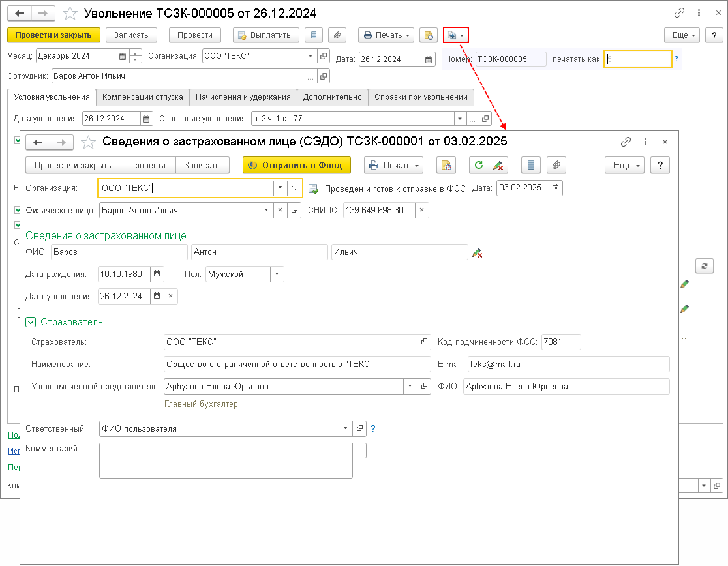Open Печать dropdown in Увольнение toolbar
The width and height of the screenshot is (728, 566).
pos(386,35)
